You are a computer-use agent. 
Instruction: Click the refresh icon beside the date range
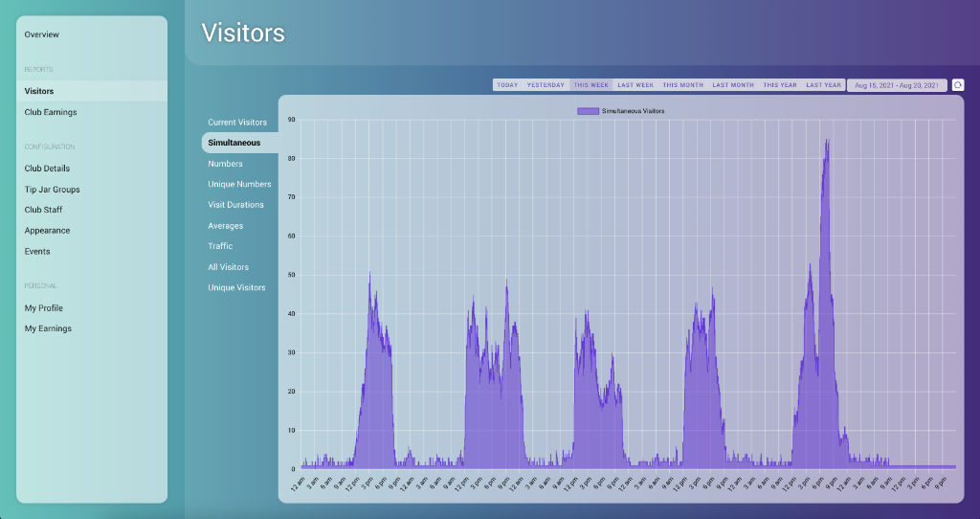957,85
